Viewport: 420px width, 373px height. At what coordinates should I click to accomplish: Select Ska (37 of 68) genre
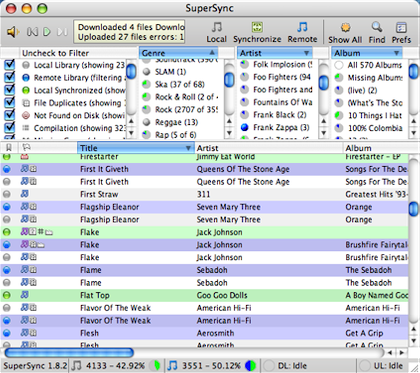point(180,84)
